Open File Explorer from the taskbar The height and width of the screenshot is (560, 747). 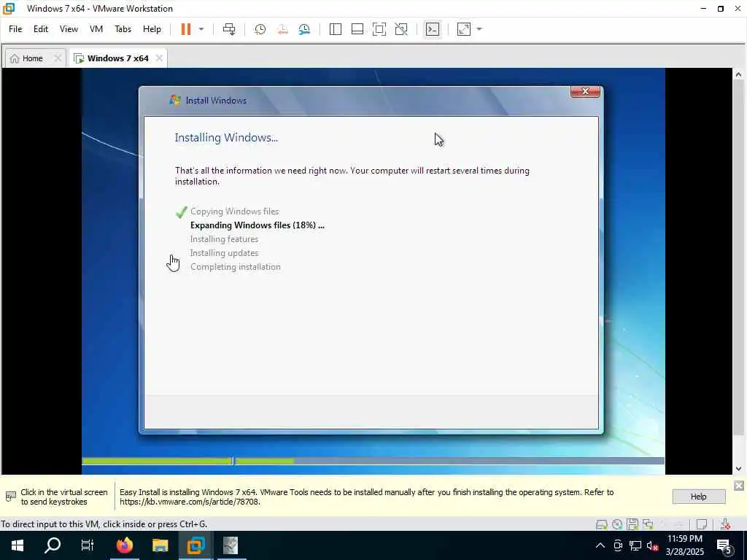coord(160,545)
